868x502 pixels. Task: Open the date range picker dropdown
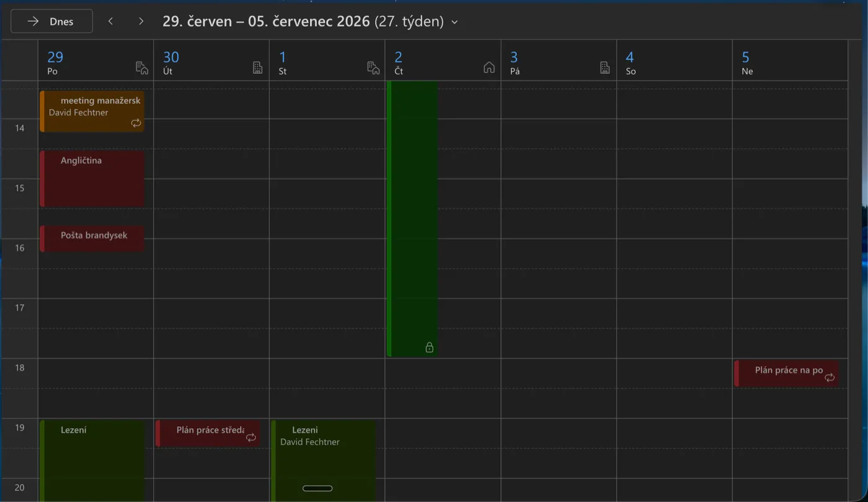point(454,22)
